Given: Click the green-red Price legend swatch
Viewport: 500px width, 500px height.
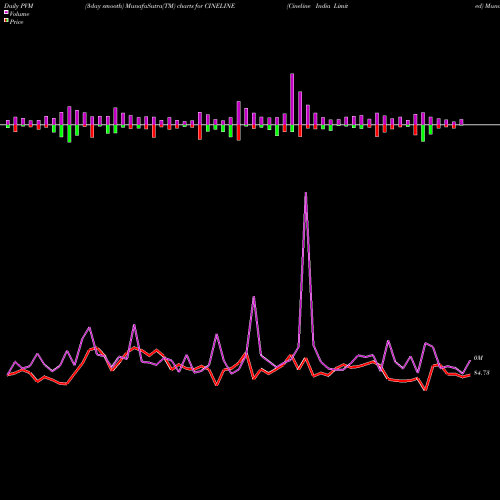Looking at the screenshot, I should click(6, 21).
